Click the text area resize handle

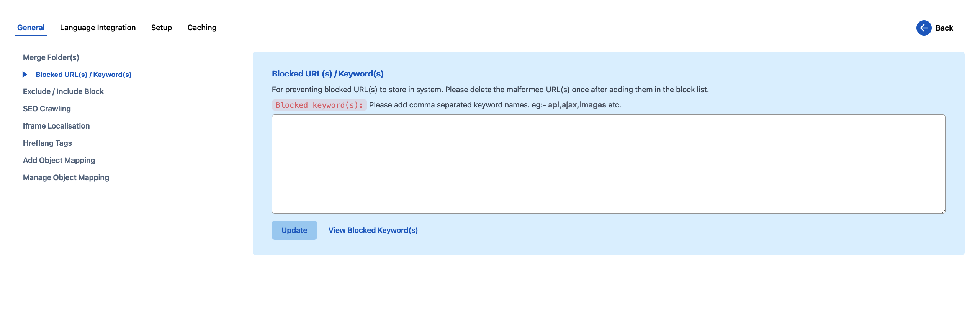click(x=943, y=211)
